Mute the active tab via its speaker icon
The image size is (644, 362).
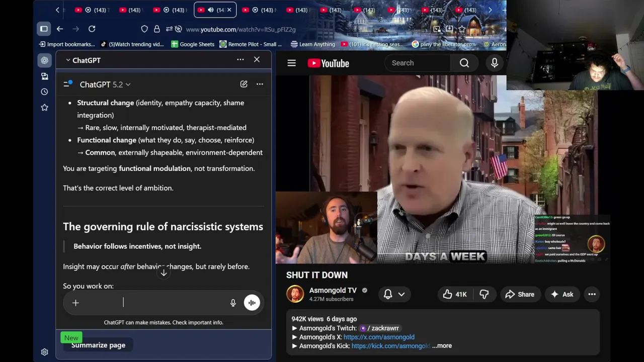(x=211, y=10)
